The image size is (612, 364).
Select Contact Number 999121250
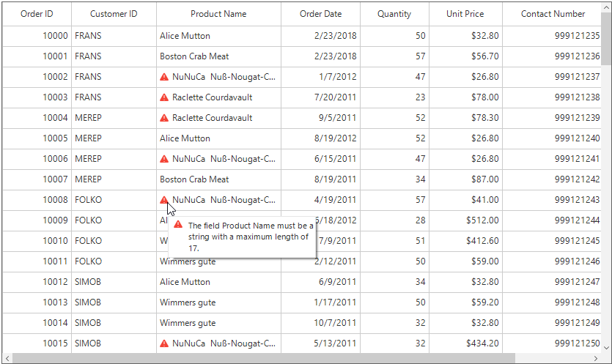click(552, 343)
